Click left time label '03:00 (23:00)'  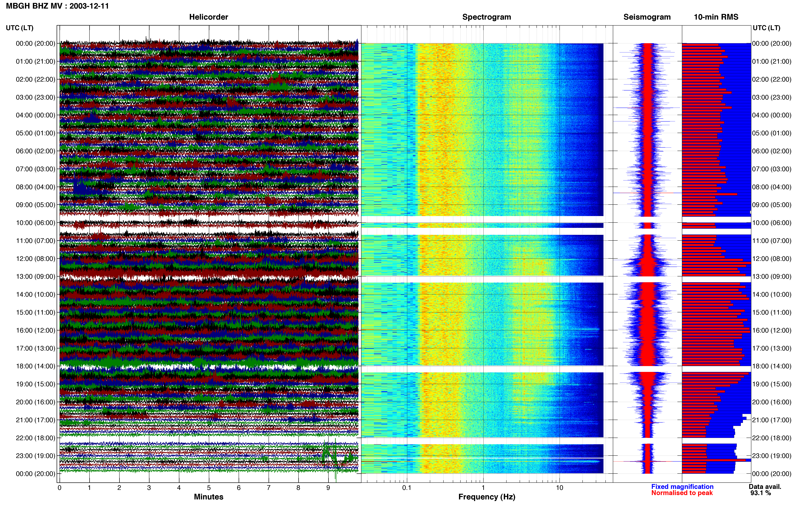point(36,97)
